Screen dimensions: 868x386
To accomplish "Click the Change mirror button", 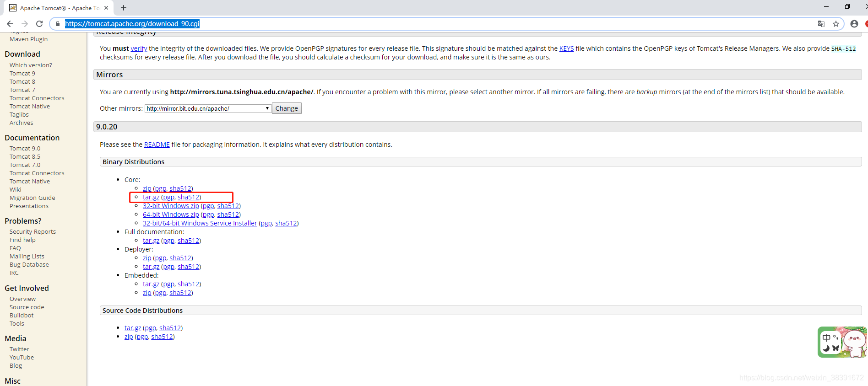I will point(287,108).
